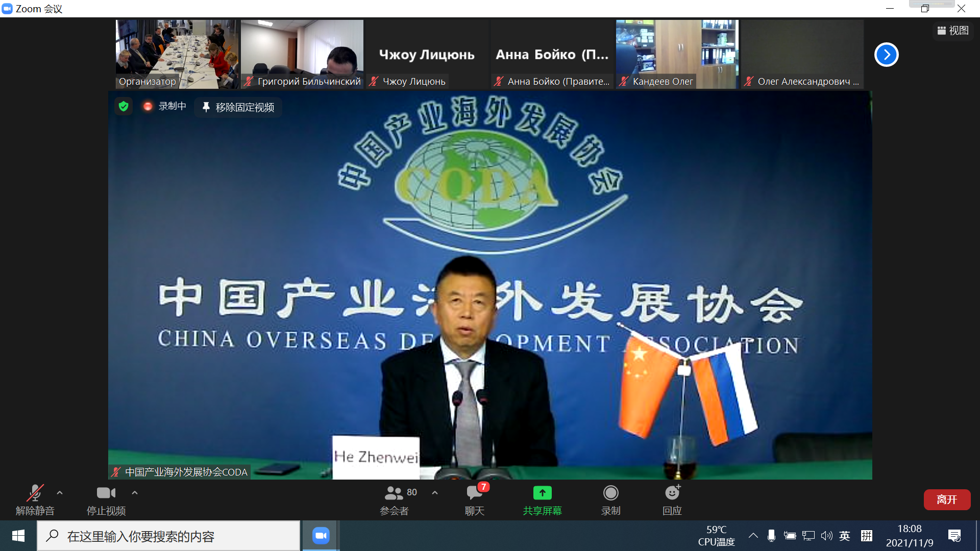Screen dimensions: 980x551
Task: Open meeting security shield info icon
Action: pyautogui.click(x=124, y=106)
